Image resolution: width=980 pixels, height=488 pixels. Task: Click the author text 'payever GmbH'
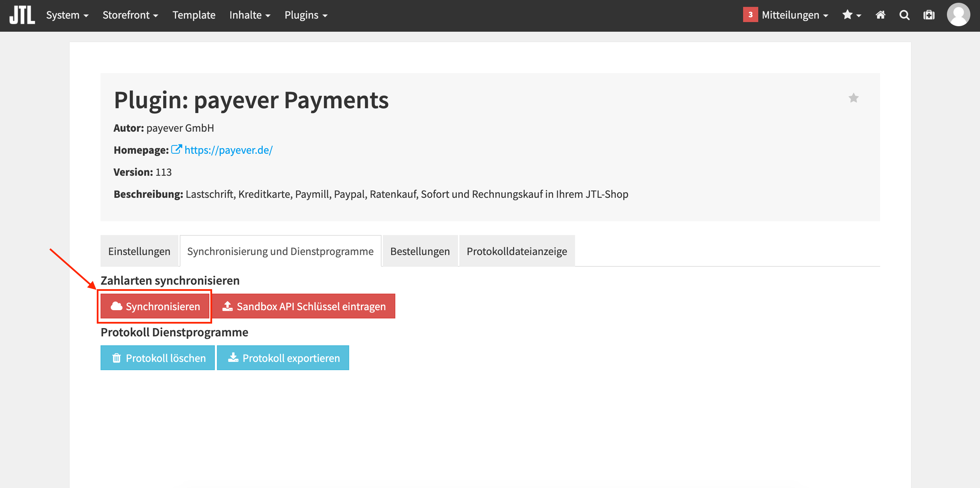point(180,128)
